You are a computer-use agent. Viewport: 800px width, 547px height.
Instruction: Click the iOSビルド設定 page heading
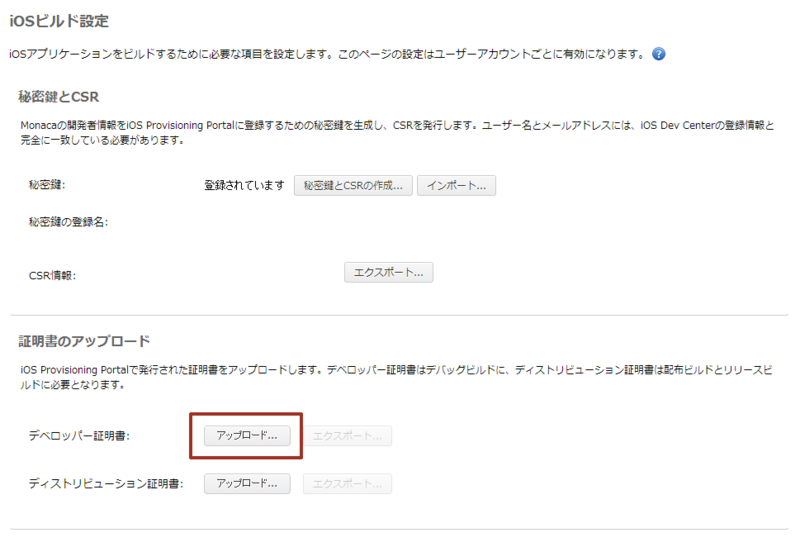[x=59, y=21]
